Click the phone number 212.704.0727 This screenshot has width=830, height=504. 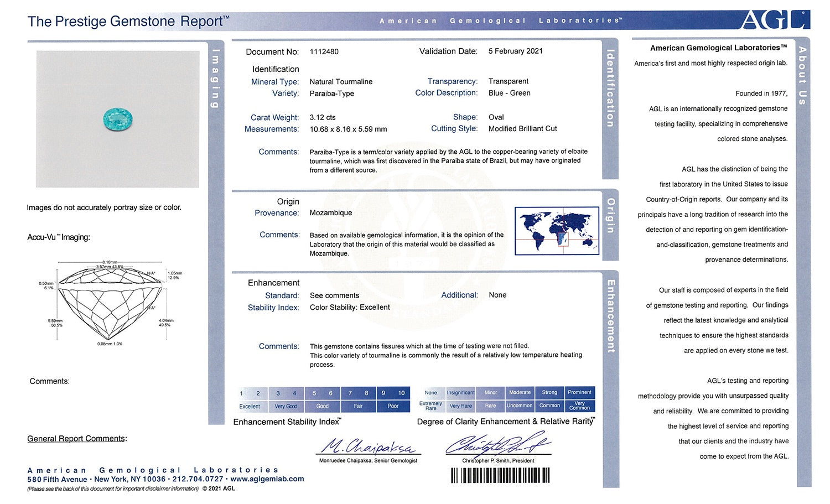click(198, 479)
